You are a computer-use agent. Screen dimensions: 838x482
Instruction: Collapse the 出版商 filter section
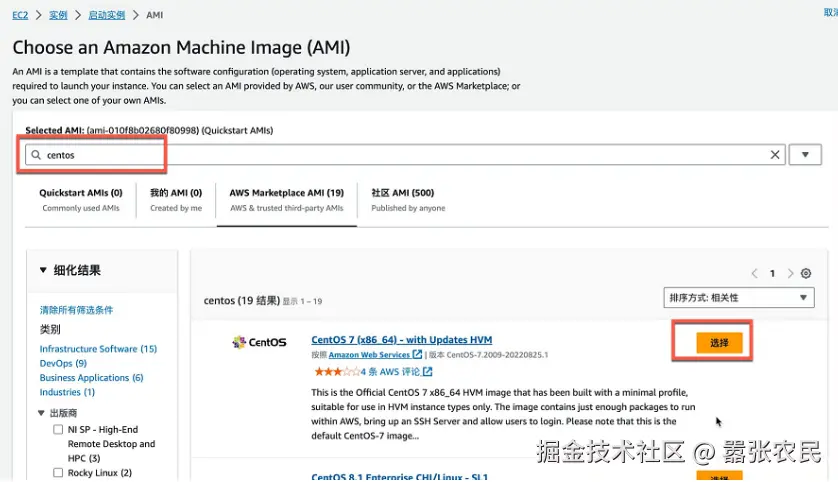(x=41, y=413)
